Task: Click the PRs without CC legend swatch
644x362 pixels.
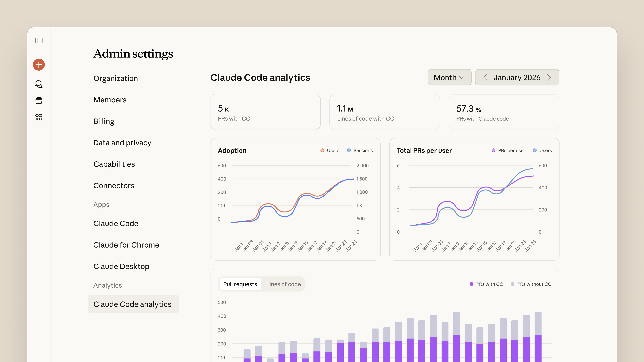Action: coord(512,284)
